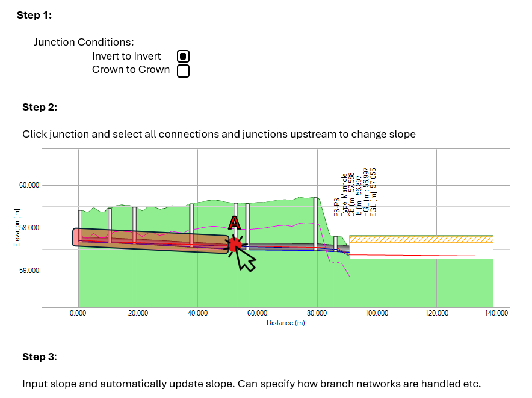Enable the Crown to Crown checkbox
The width and height of the screenshot is (532, 398).
[184, 71]
